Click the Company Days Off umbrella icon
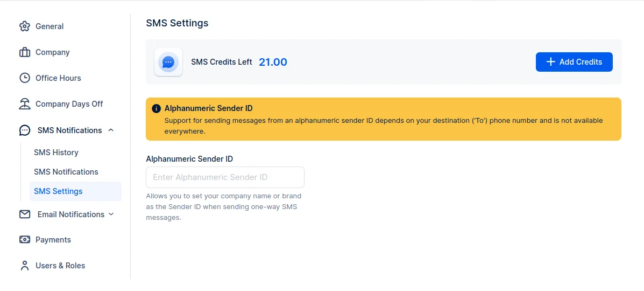644x291 pixels. coord(25,104)
